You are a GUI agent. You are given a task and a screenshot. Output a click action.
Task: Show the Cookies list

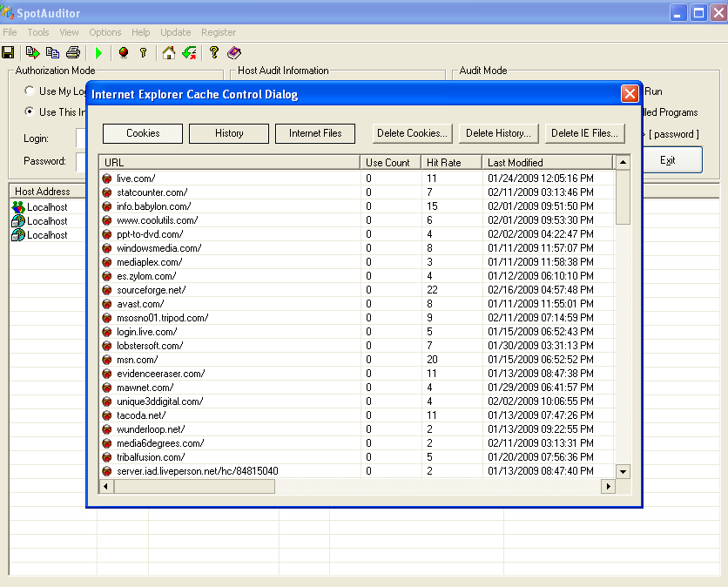[143, 133]
